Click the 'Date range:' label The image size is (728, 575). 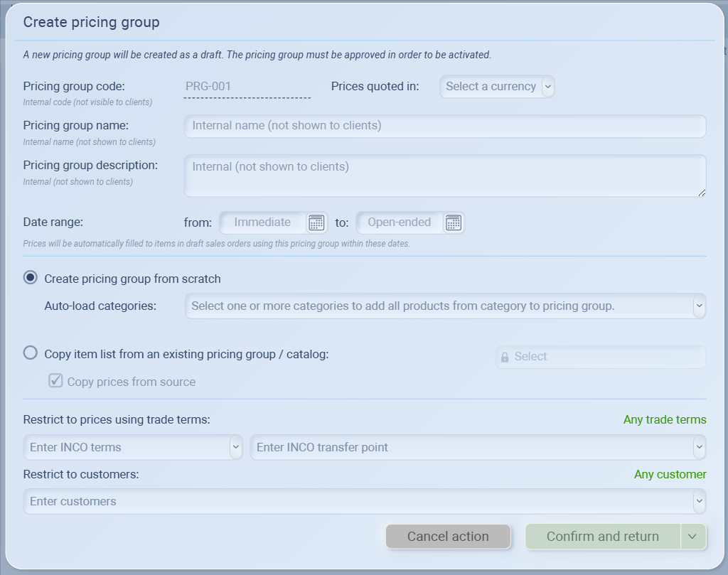53,222
